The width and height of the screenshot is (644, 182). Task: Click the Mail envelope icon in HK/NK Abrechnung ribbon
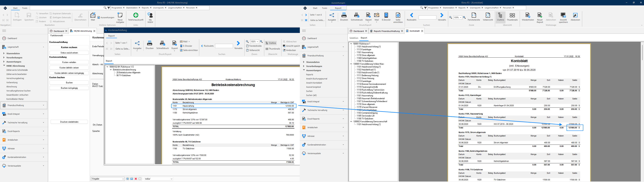coord(93,15)
